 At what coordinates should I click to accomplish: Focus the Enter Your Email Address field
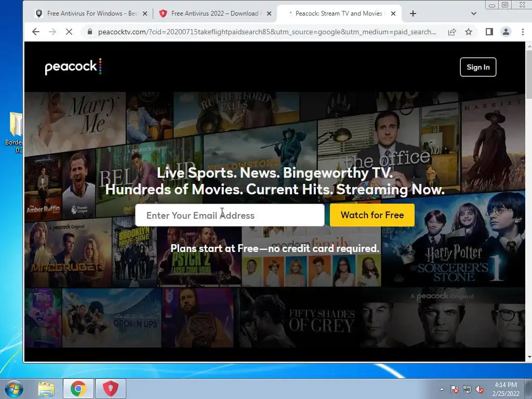click(230, 215)
